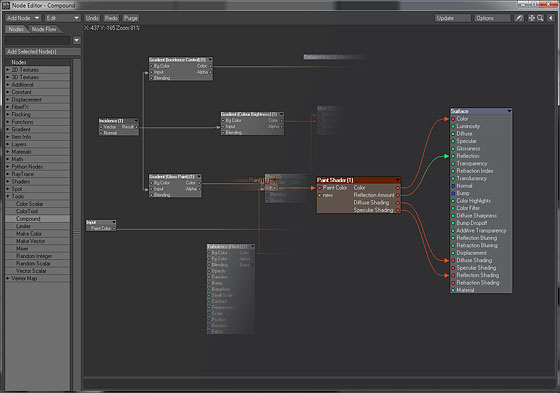
Task: Click Surface node Specular input dot
Action: [x=453, y=141]
